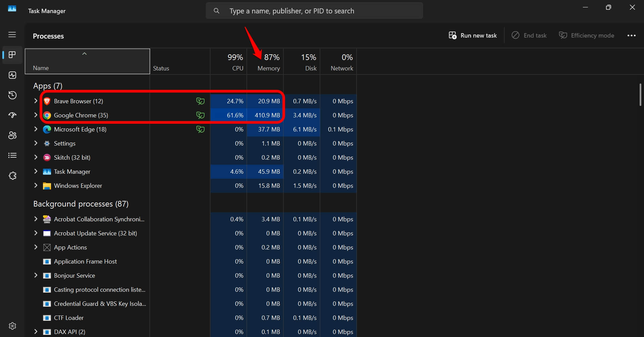Expand the Microsoft Edge (18) process group
Screen dimensions: 644x337
tap(36, 129)
